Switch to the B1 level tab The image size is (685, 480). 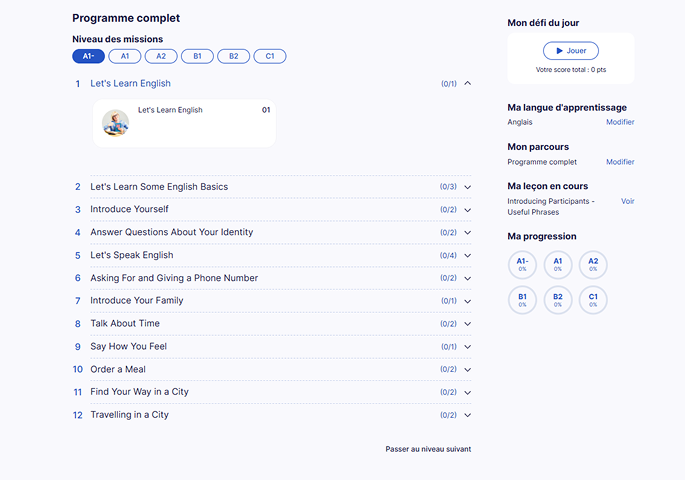tap(197, 57)
